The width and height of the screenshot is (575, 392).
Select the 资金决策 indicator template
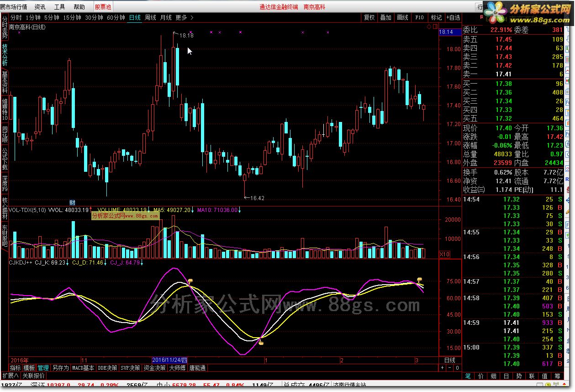pos(154,368)
